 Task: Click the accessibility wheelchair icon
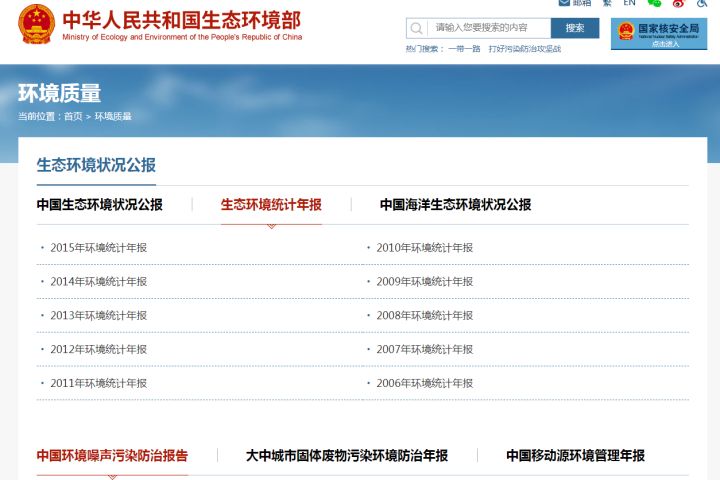702,3
